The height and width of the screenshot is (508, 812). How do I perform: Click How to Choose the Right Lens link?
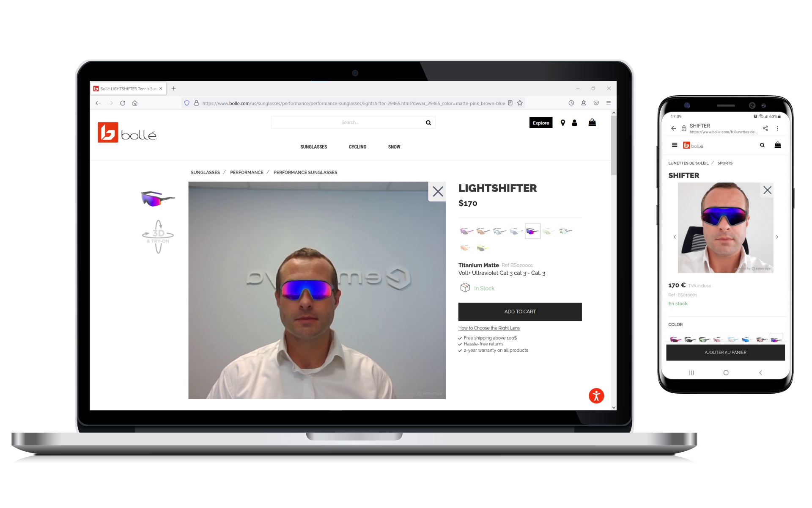coord(489,328)
